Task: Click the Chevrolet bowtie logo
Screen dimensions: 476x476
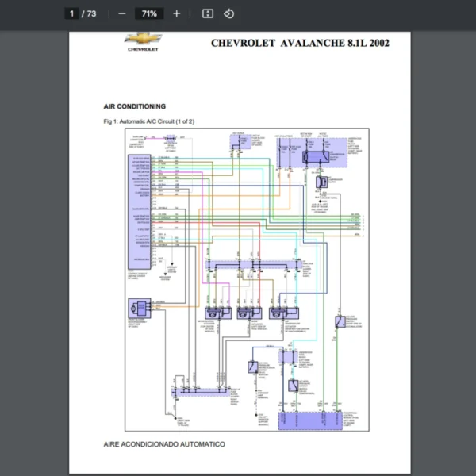Action: (x=143, y=40)
